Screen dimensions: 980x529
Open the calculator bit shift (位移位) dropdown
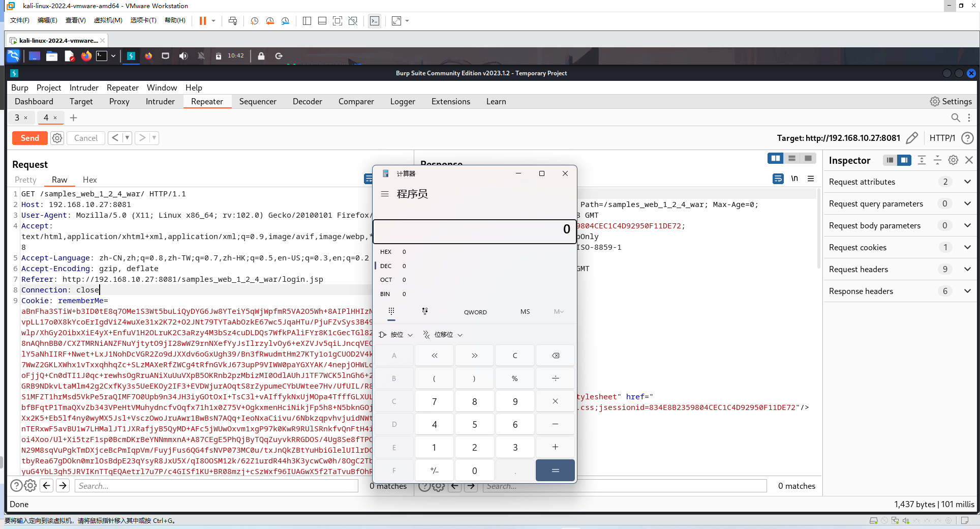click(443, 335)
